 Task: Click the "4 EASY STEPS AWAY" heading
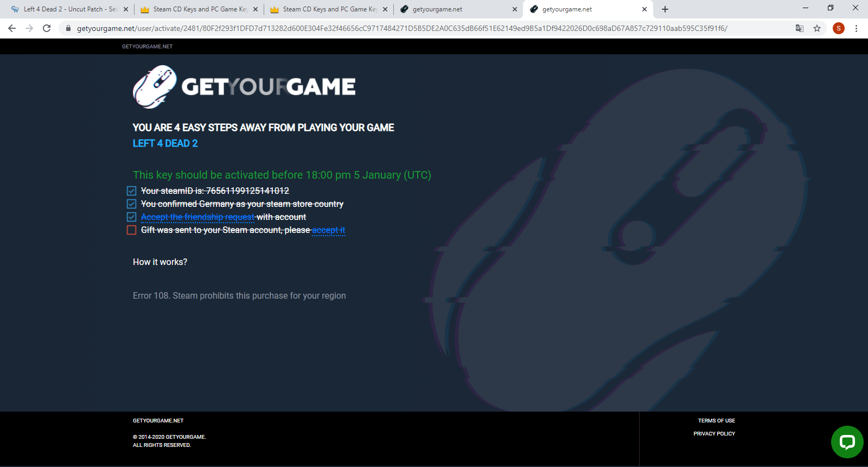[x=264, y=128]
